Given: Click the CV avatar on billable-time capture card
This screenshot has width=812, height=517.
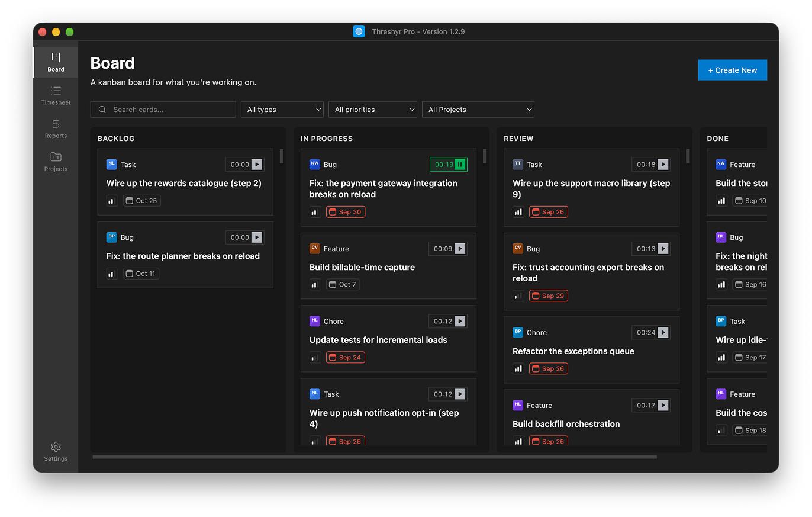Looking at the screenshot, I should 315,249.
